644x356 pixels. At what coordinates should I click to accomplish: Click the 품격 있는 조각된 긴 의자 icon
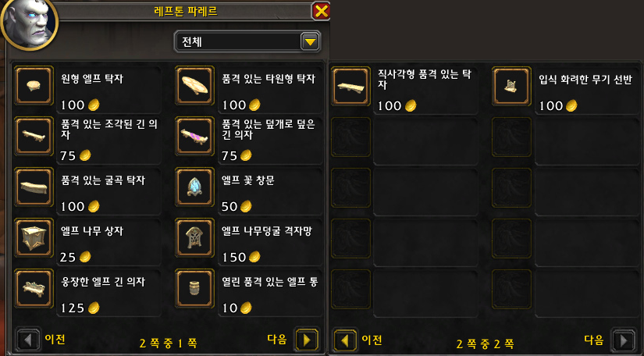(x=34, y=137)
